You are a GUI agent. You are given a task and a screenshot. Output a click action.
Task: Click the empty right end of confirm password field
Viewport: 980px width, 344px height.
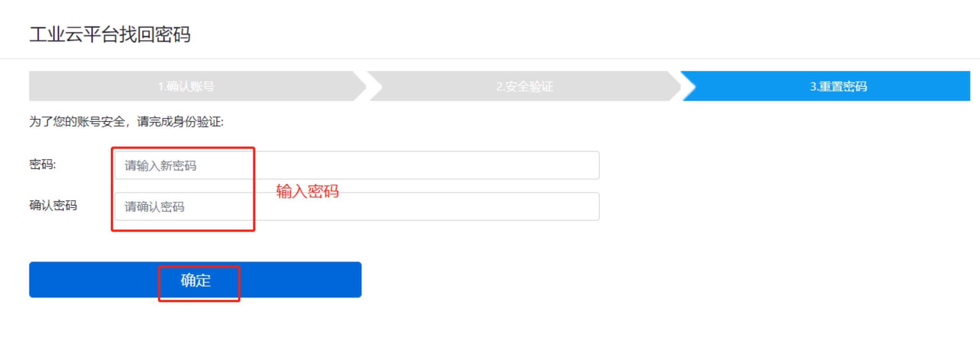point(555,207)
